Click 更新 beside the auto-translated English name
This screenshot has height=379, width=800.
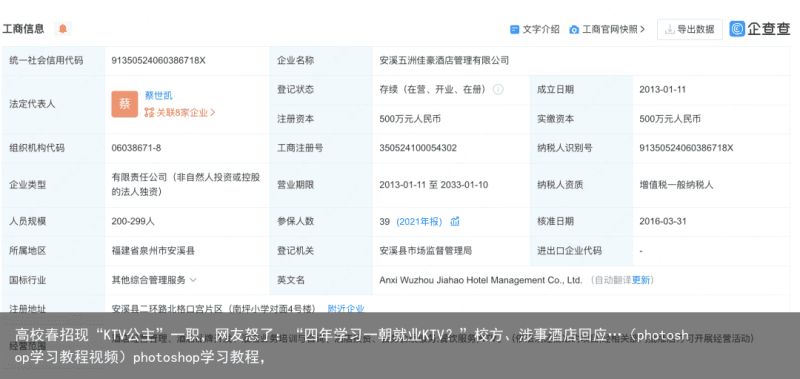(x=641, y=280)
